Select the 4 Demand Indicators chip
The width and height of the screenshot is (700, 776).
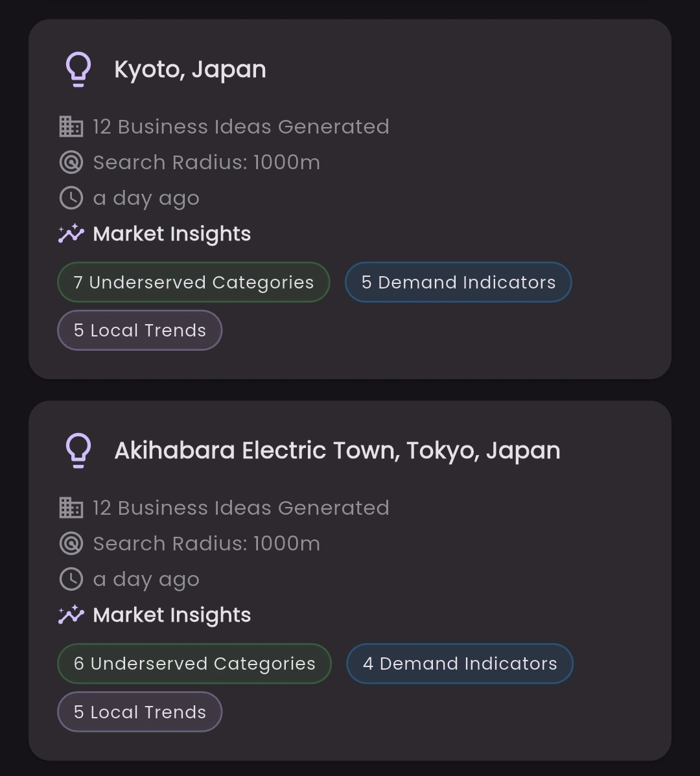pyautogui.click(x=460, y=664)
